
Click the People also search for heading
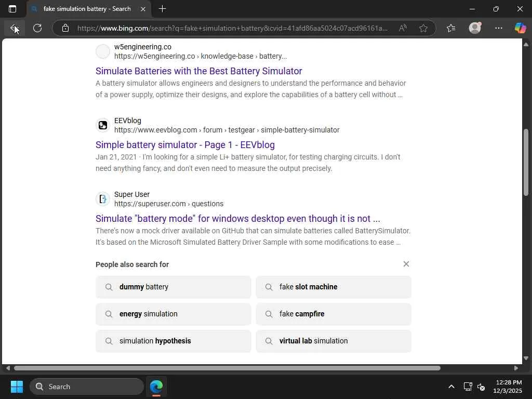click(132, 264)
